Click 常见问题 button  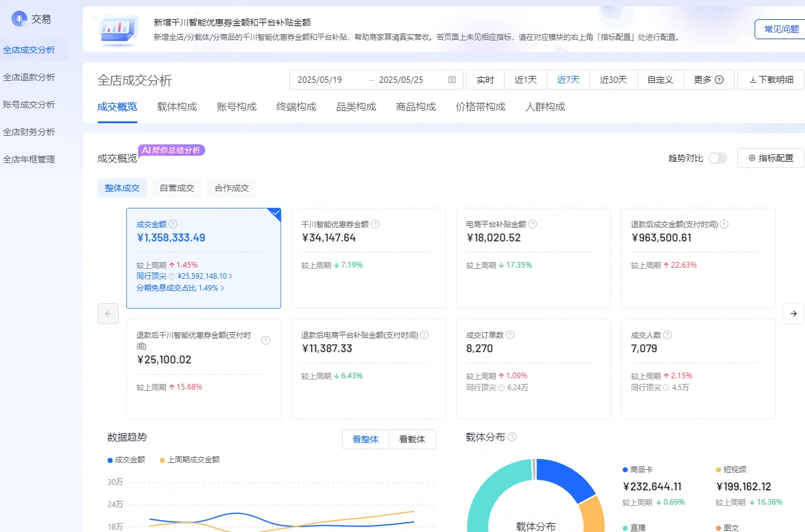(781, 29)
